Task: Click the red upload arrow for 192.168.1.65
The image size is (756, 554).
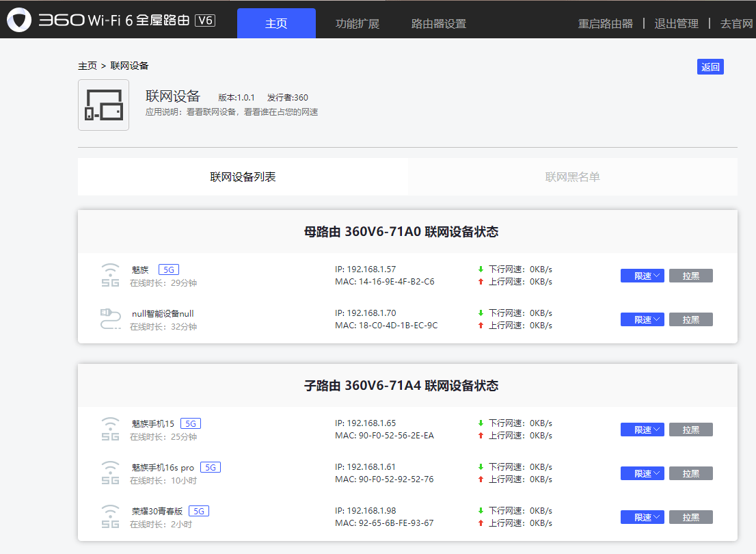Action: pos(481,436)
